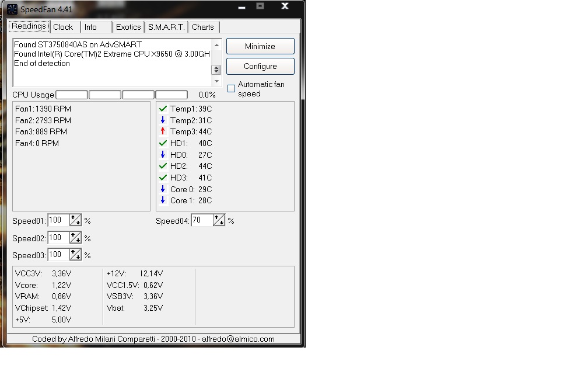
Task: Click the +12V: 12,14V voltage reading
Action: click(135, 274)
